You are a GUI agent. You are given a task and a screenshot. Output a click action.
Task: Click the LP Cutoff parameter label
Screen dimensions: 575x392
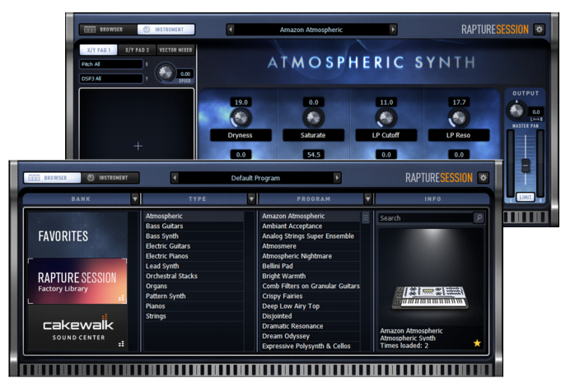pyautogui.click(x=386, y=135)
